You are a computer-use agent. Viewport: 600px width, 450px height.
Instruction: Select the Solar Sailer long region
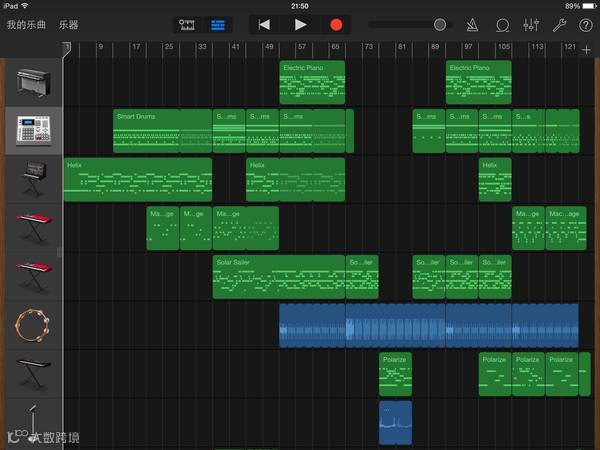279,277
